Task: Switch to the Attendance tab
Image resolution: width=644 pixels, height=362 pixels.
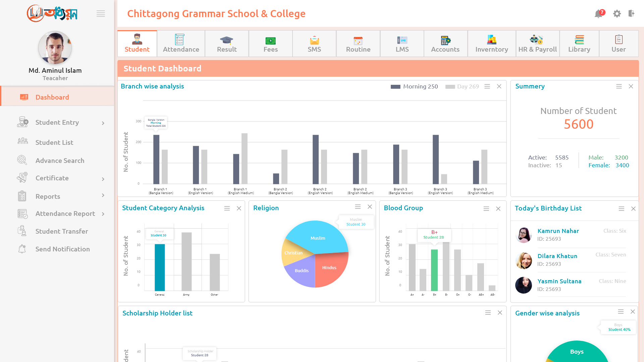Action: click(181, 44)
